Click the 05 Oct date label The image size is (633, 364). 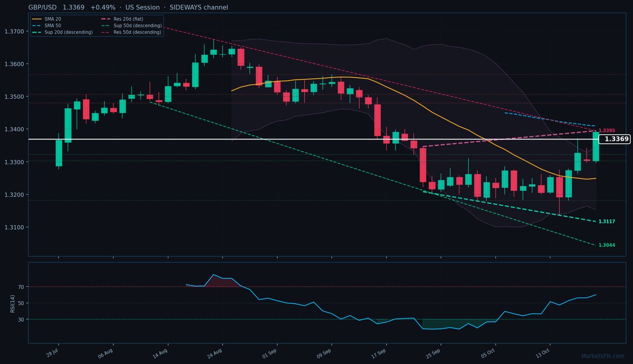coord(488,353)
